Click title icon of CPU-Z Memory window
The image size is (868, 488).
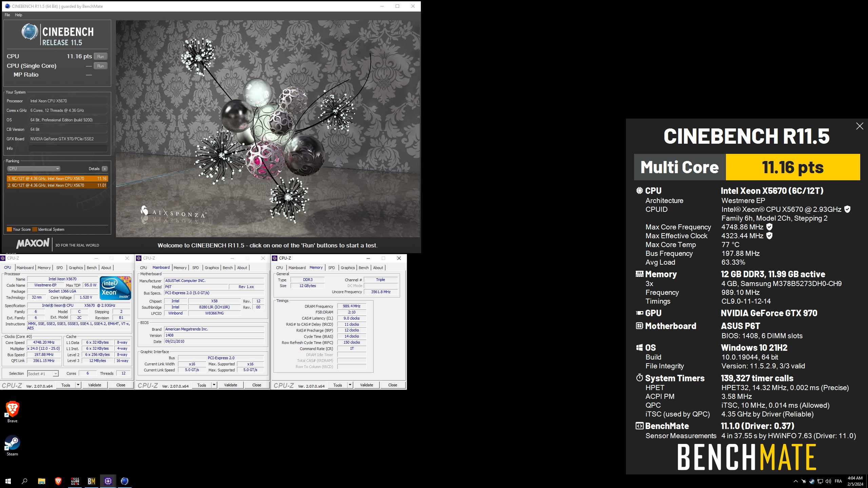click(x=275, y=258)
